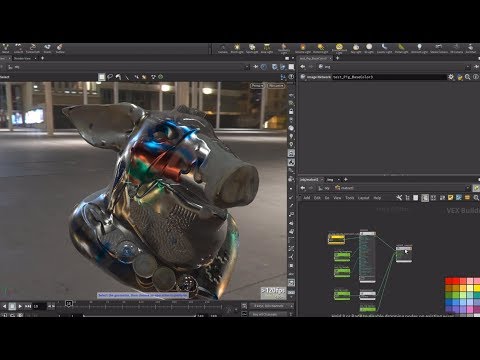Open the Help menu in network editor
This screenshot has height=360, width=480.
tap(377, 198)
